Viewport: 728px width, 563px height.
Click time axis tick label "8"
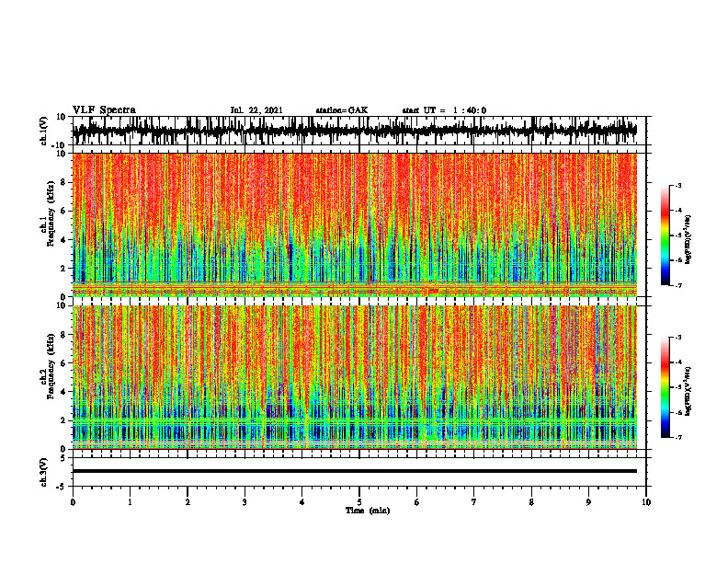(x=531, y=502)
